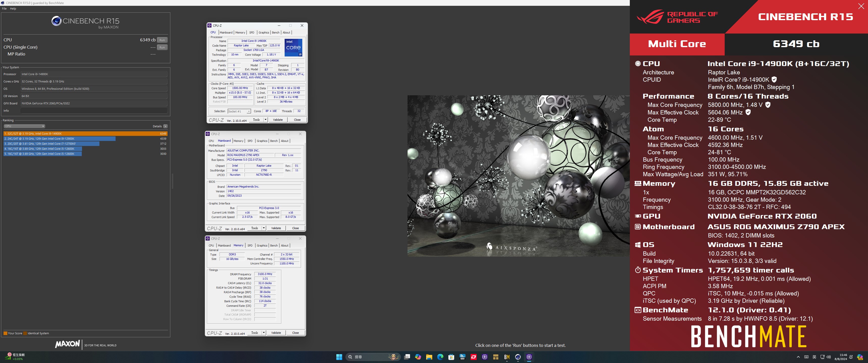
Task: Click Close button in CPU-Z mainboard window
Action: [x=295, y=228]
